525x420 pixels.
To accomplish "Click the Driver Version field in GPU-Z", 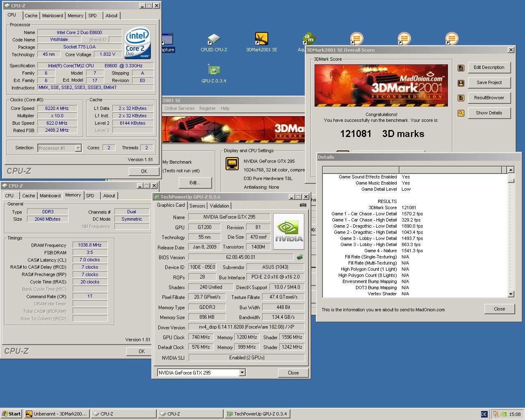I will (x=246, y=327).
